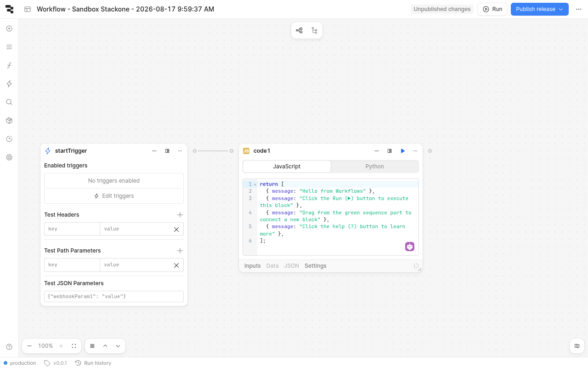Image resolution: width=588 pixels, height=368 pixels.
Task: Click the Test Path Parameters value field
Action: coord(135,265)
